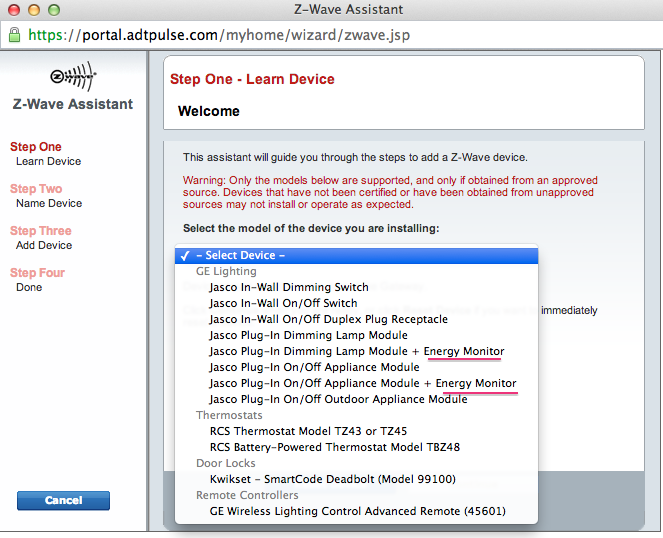The height and width of the screenshot is (538, 663).
Task: Click Step Two Name Device in sidebar
Action: 46,195
